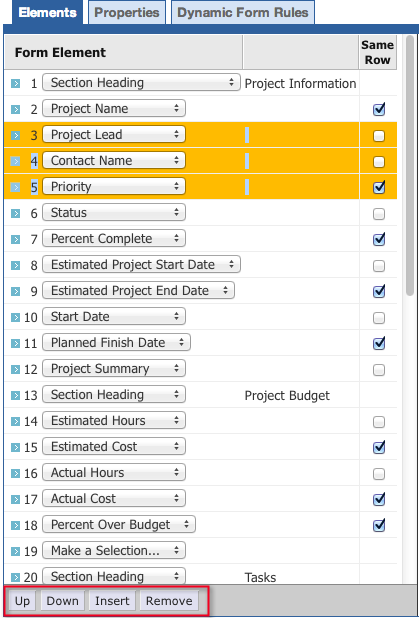This screenshot has height=618, width=419.
Task: Select row icon beside Start Date
Action: click(15, 318)
